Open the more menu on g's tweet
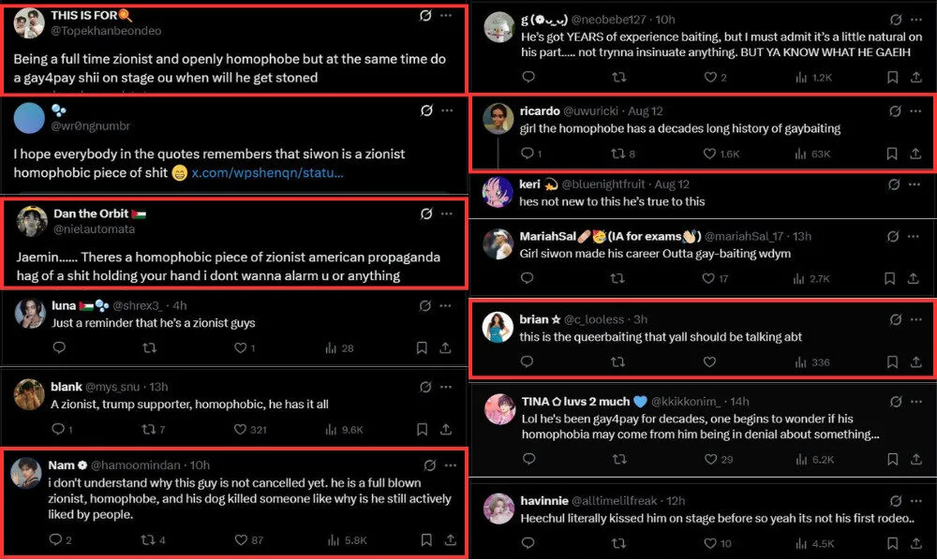The height and width of the screenshot is (560, 937). 915,20
